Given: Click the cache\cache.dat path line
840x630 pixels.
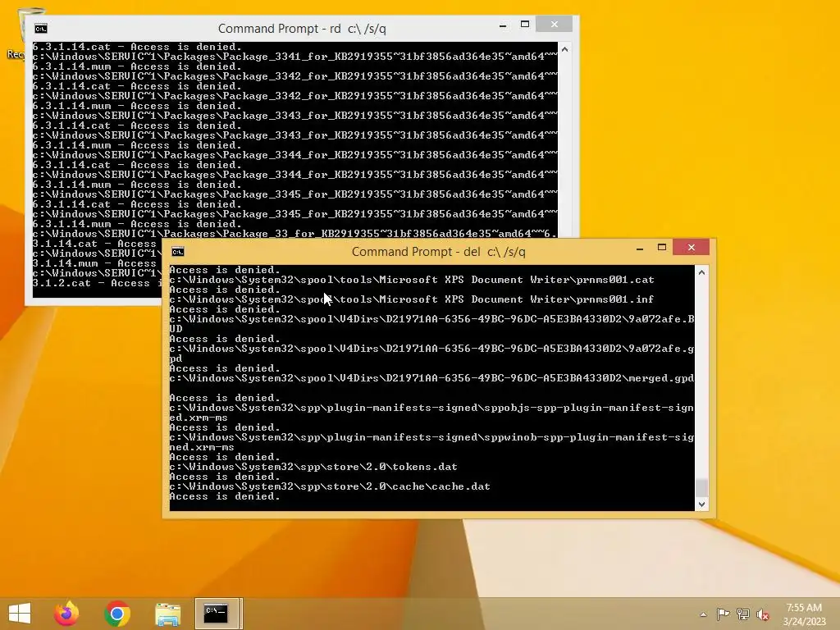Looking at the screenshot, I should tap(330, 486).
